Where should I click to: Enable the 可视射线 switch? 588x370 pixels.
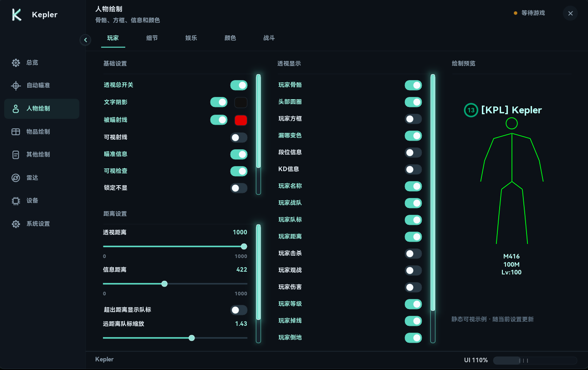click(x=239, y=137)
